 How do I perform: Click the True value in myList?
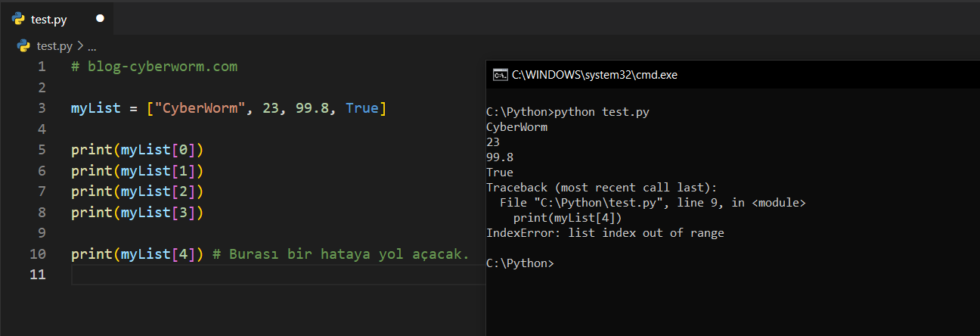click(361, 108)
